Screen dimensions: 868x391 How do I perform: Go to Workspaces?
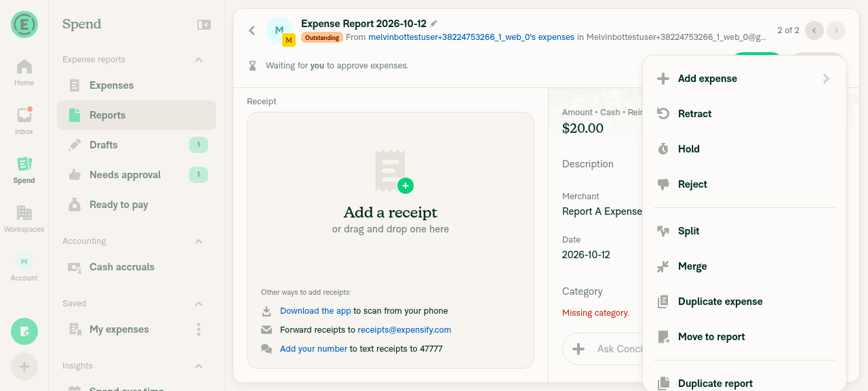click(x=24, y=219)
